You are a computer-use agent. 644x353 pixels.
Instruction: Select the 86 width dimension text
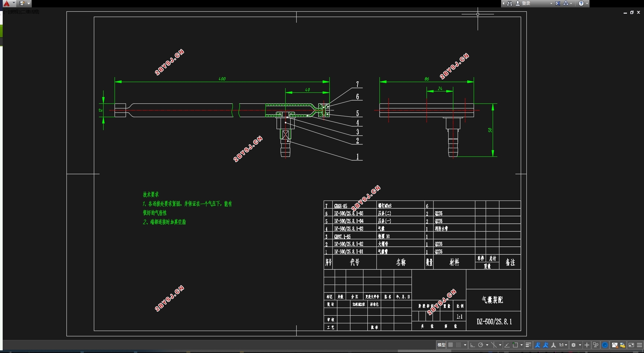[427, 79]
